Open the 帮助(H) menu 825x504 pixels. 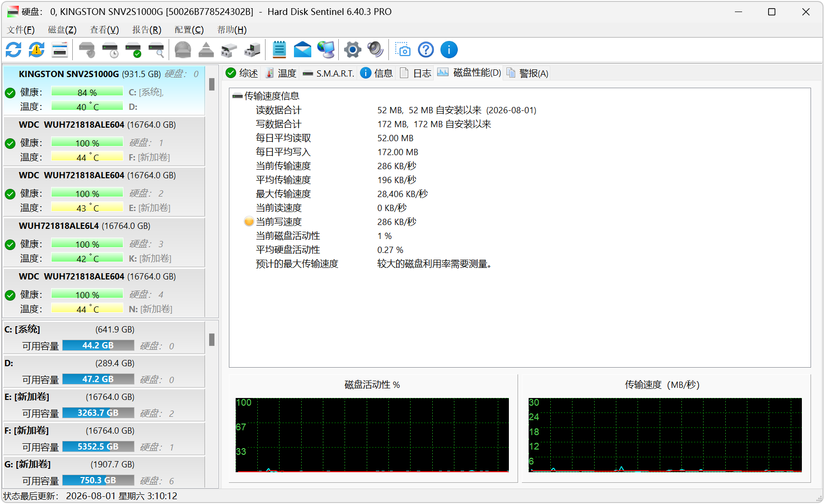click(x=232, y=30)
